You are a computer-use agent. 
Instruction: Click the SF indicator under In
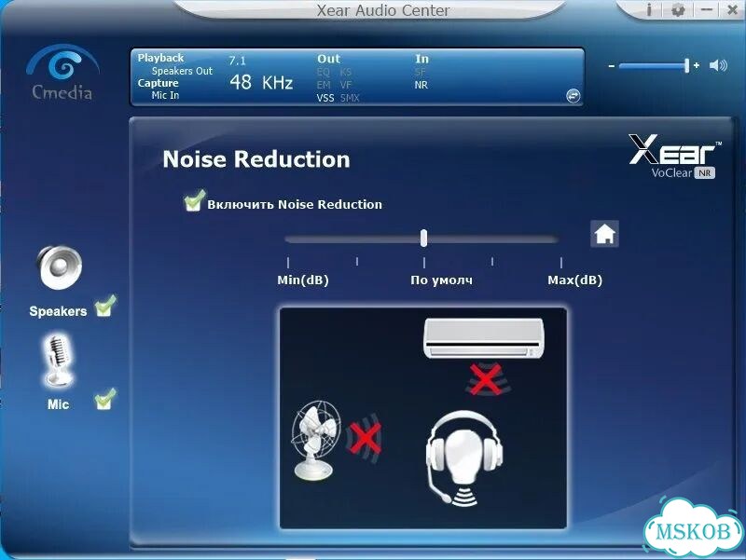(x=421, y=73)
